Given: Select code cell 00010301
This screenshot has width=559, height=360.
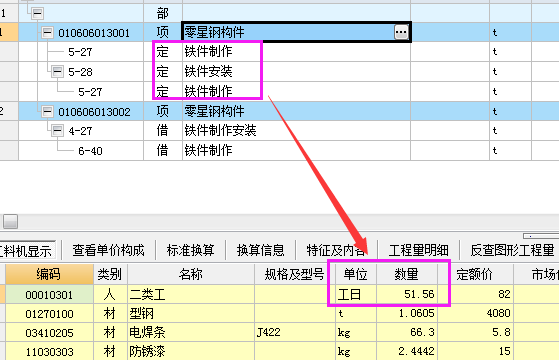Looking at the screenshot, I should [49, 294].
